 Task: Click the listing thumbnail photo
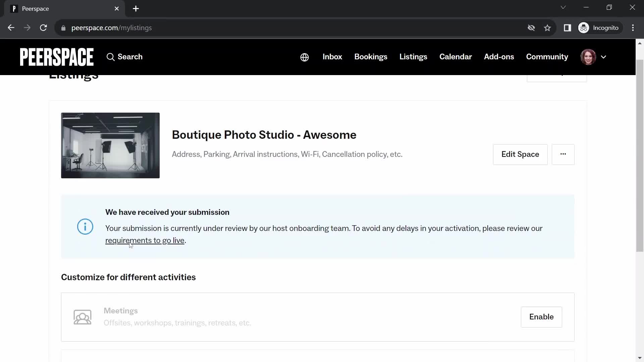click(110, 145)
